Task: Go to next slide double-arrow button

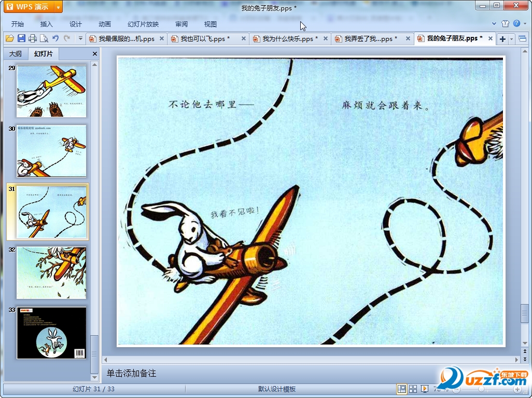Action: tap(525, 359)
